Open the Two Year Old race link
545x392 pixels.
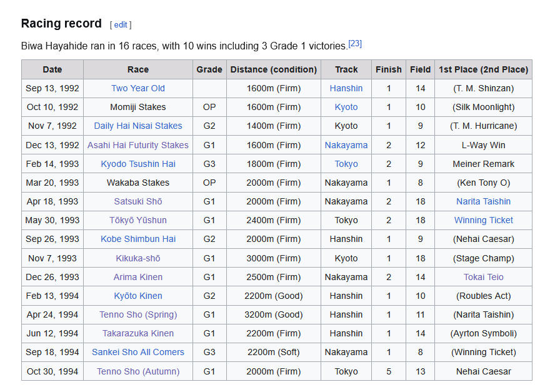click(138, 88)
